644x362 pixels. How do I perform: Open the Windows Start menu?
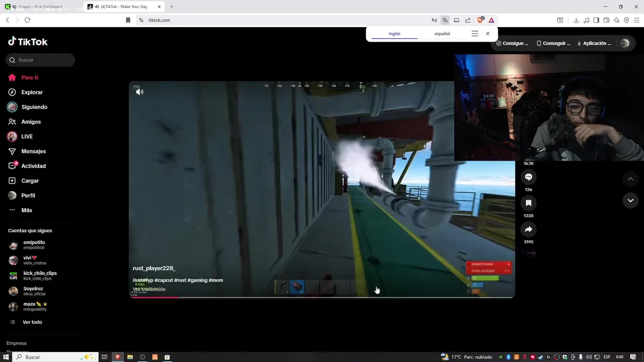[x=6, y=357]
